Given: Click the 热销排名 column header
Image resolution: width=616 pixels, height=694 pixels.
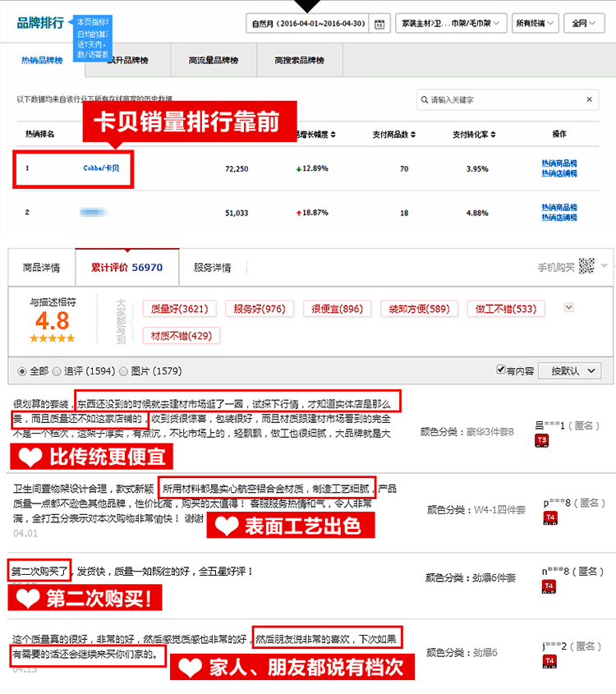Looking at the screenshot, I should pos(39,134).
